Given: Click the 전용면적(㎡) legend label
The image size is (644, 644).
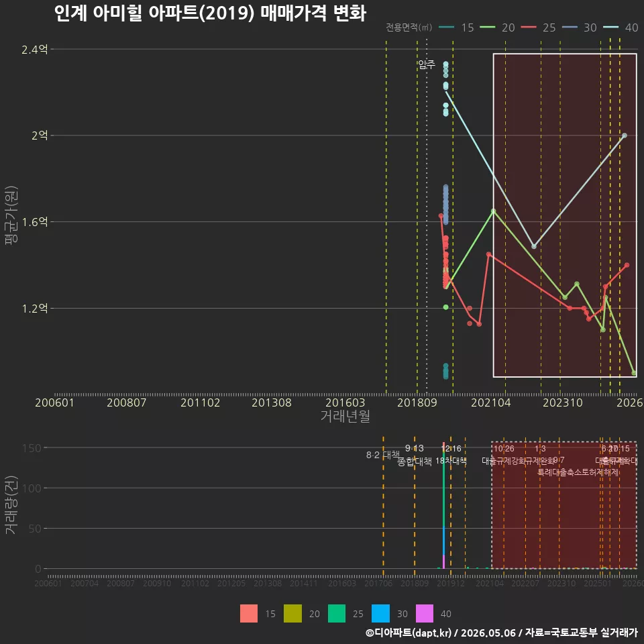Looking at the screenshot, I should 409,27.
